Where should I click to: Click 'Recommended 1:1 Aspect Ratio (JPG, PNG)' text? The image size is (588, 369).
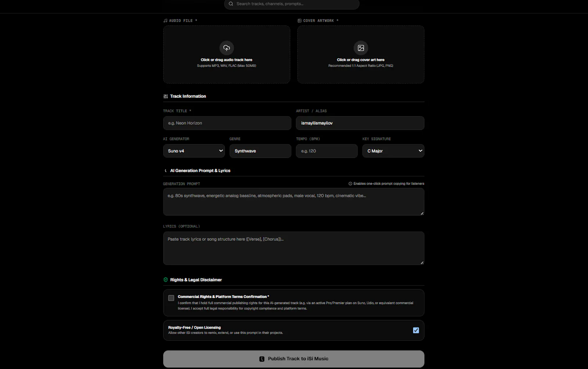(361, 66)
